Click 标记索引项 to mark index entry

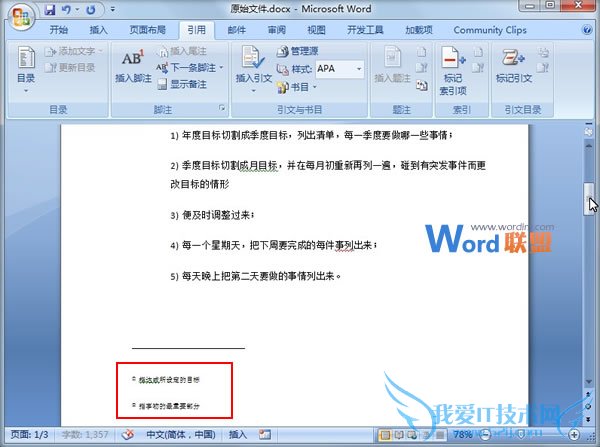click(x=453, y=70)
